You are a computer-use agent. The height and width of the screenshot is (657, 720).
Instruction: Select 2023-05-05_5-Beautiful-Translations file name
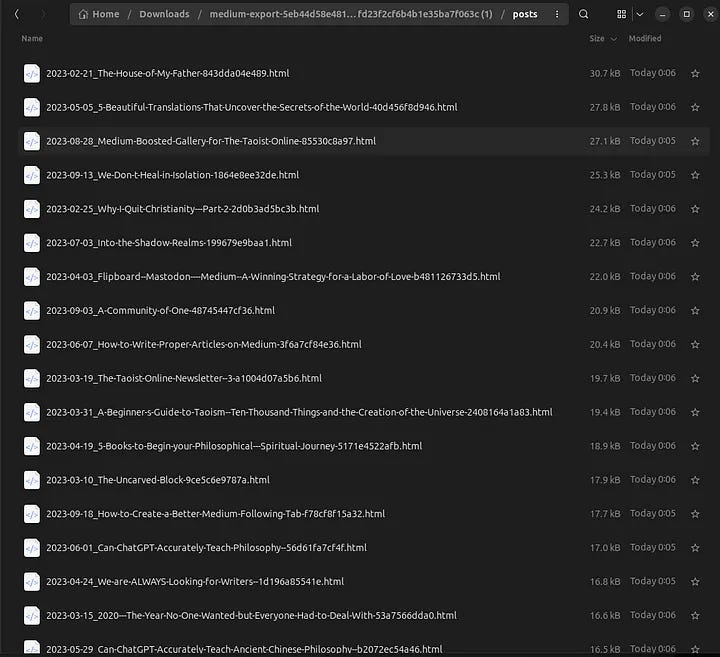coord(252,107)
